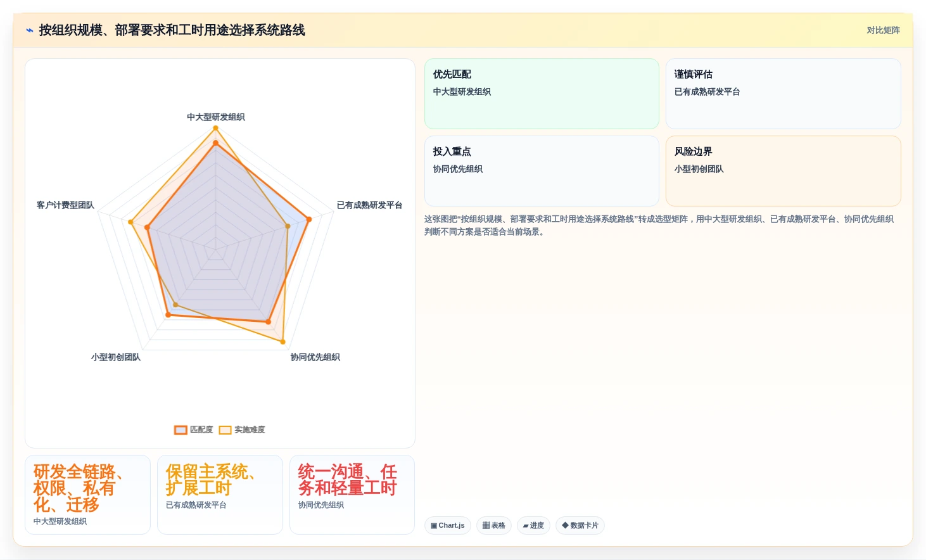
Task: Select the Chart.js tag chip
Action: point(448,525)
